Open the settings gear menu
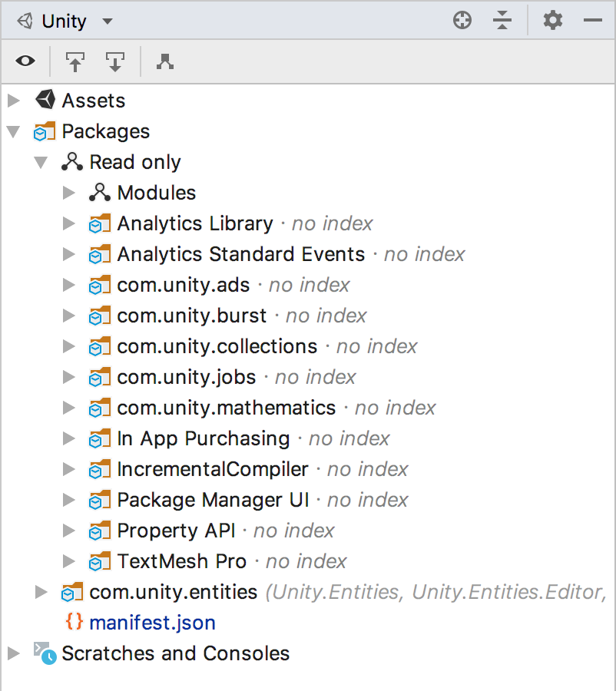The height and width of the screenshot is (691, 616). coord(552,20)
